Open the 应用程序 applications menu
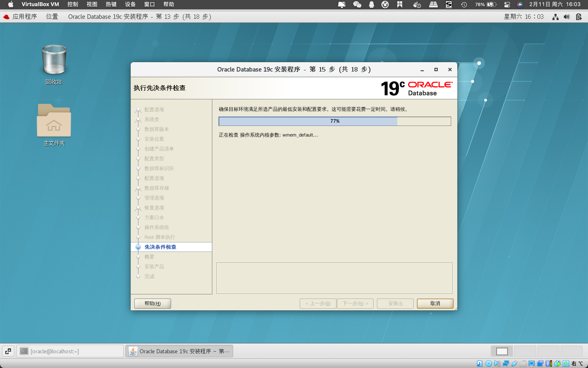 click(20, 17)
